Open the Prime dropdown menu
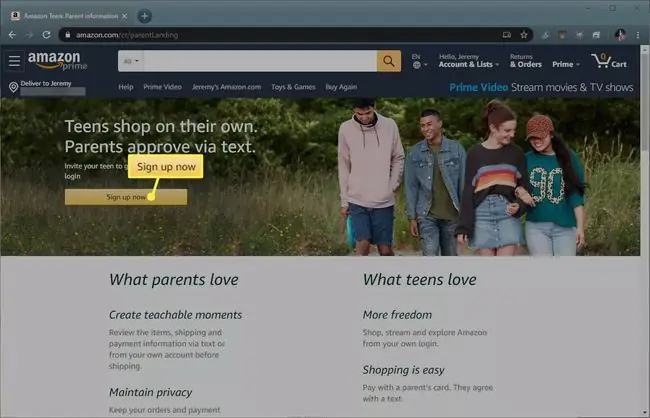This screenshot has width=650, height=418. 566,64
